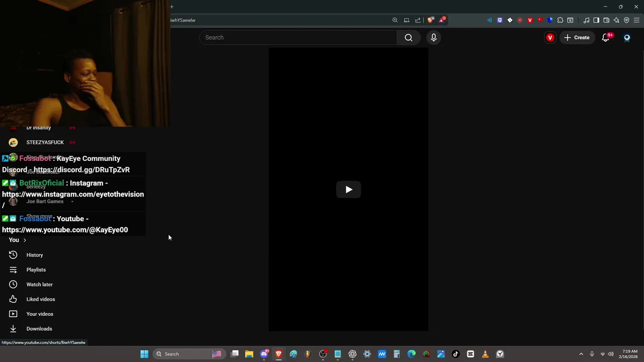Viewport: 644px width, 362px height.
Task: Click the Twitch extension icon
Action: [x=500, y=20]
